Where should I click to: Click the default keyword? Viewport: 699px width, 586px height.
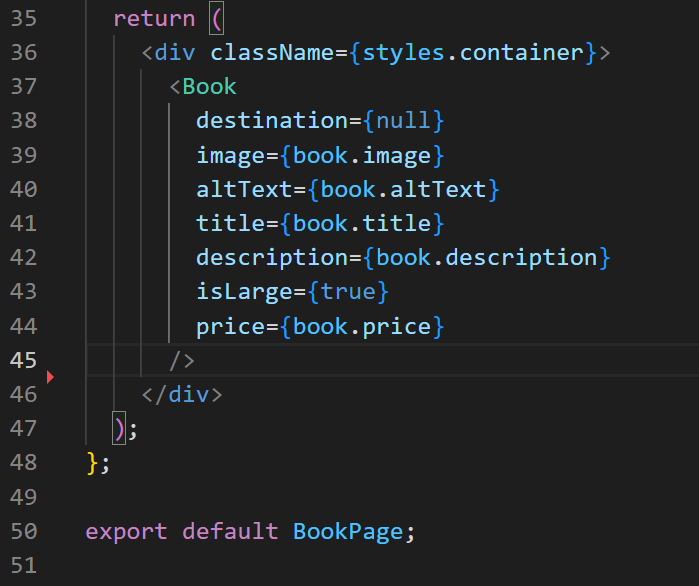pos(230,532)
